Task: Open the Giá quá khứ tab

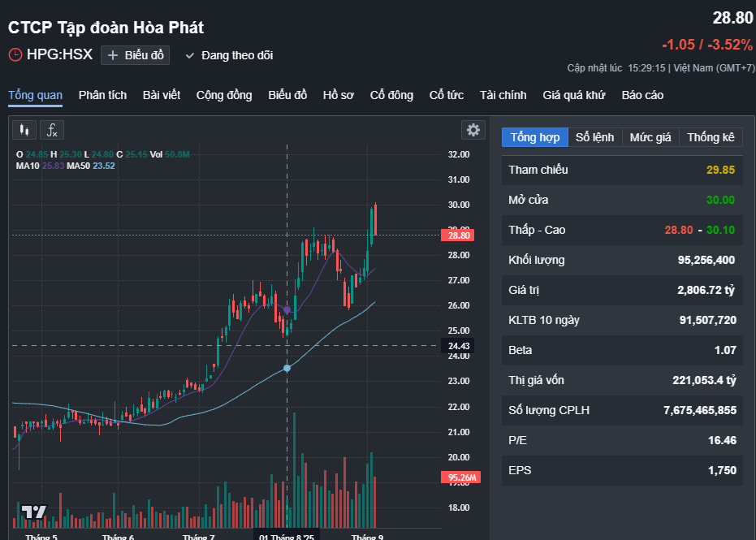Action: point(574,95)
